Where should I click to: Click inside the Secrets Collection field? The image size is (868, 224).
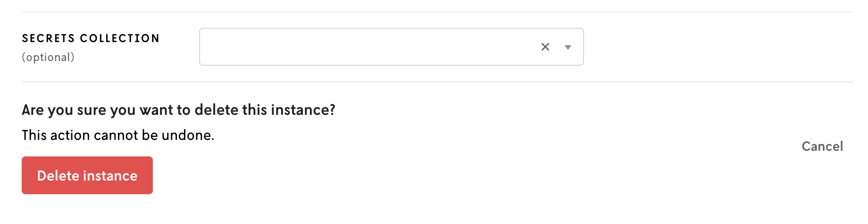(368, 47)
